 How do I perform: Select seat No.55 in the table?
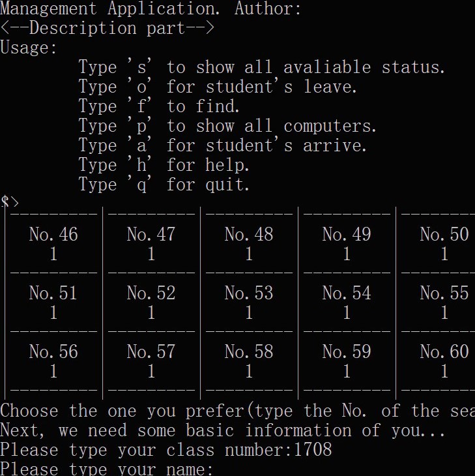(x=444, y=303)
